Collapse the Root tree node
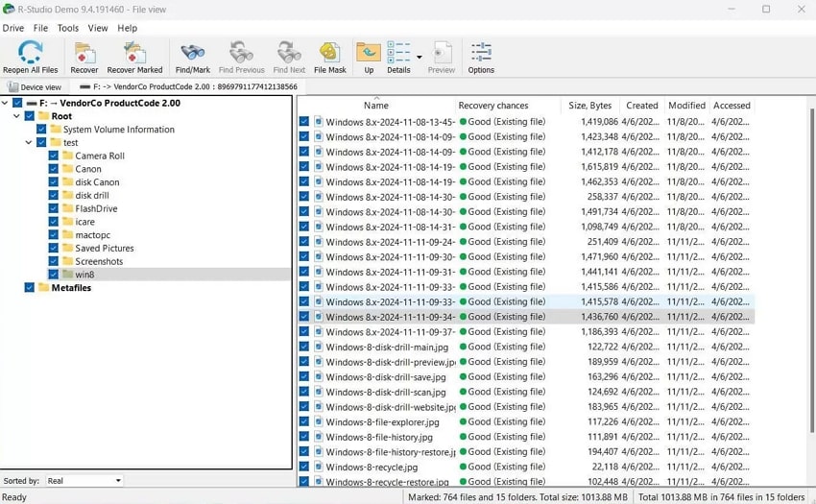 (x=16, y=115)
